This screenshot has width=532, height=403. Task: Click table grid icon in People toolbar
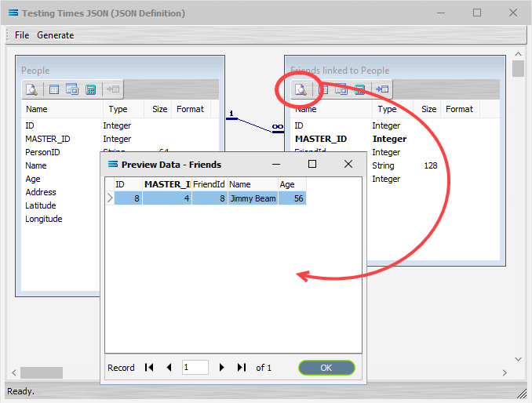(54, 89)
